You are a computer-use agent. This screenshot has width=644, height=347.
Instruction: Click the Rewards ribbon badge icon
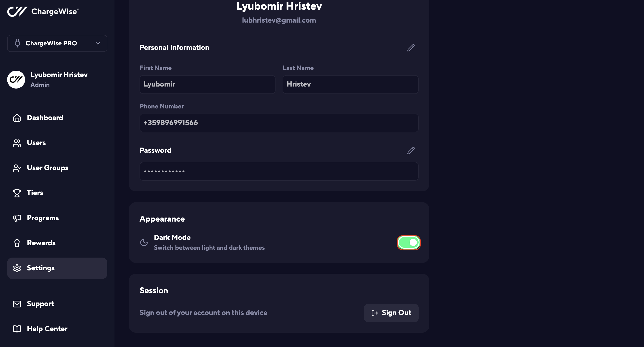17,243
